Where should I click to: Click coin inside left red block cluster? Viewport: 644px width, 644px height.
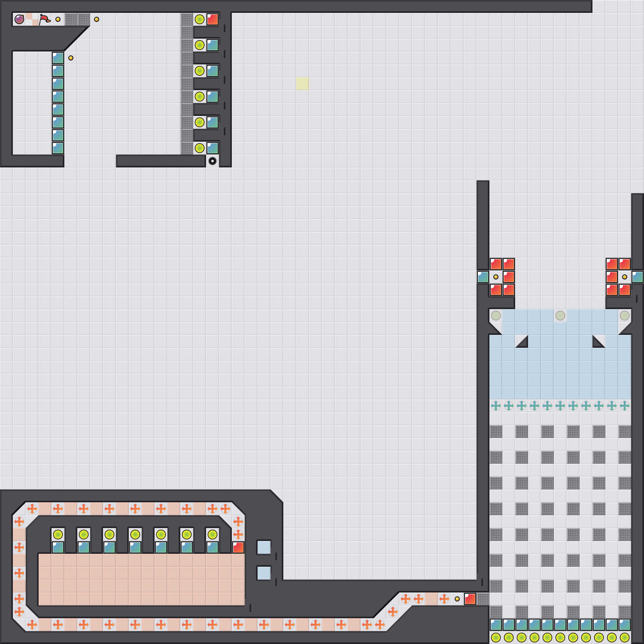pyautogui.click(x=496, y=277)
